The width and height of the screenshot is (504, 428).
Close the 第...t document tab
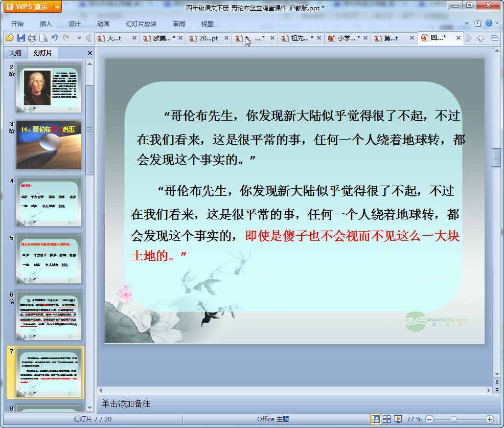[x=412, y=38]
